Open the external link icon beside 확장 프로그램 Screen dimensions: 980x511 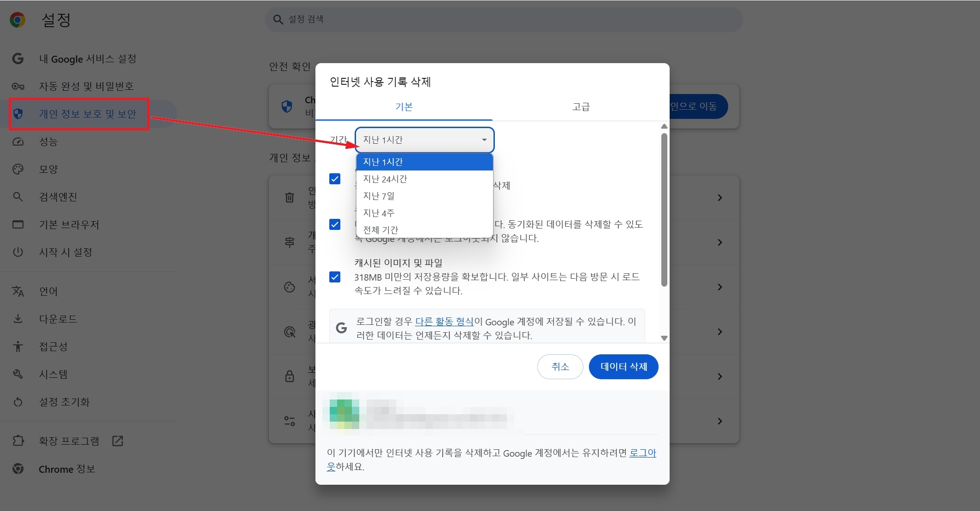[x=118, y=441]
